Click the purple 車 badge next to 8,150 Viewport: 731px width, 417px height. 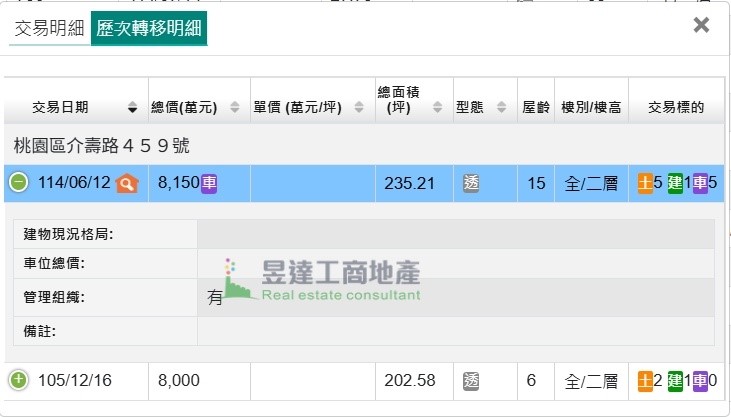[x=209, y=183]
